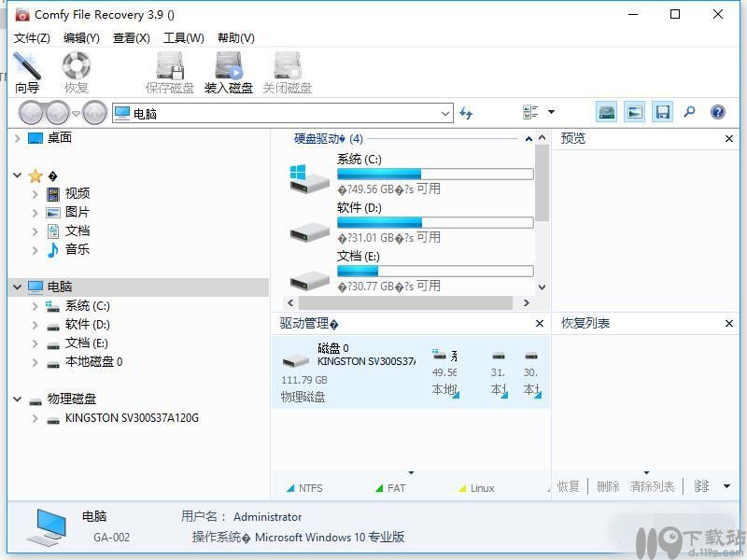Viewport: 747px width, 560px height.
Task: Open help with the question mark icon
Action: [x=717, y=112]
